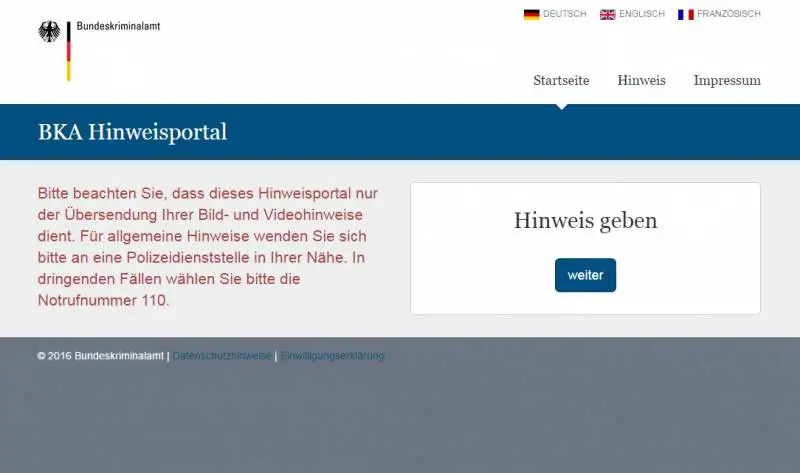Open the Datenschutzhinweise link

coord(222,356)
